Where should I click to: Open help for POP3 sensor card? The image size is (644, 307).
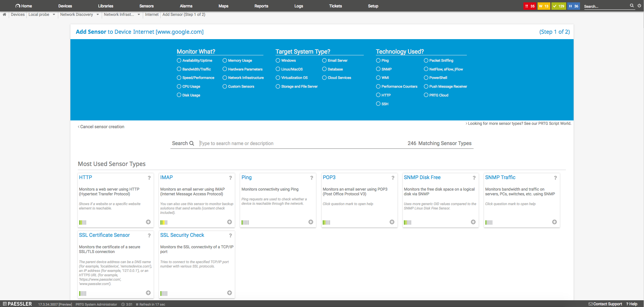pos(393,178)
